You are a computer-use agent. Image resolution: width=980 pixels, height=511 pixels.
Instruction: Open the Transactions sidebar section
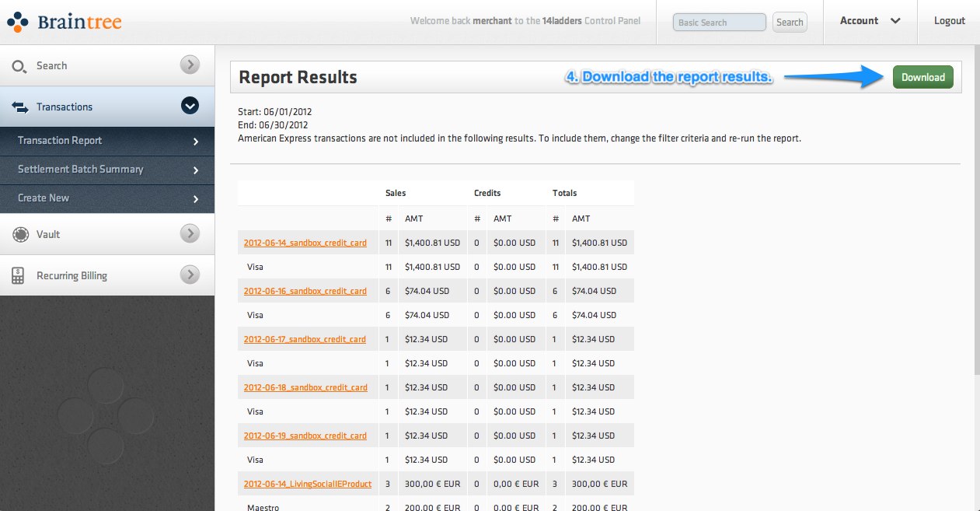coord(107,107)
